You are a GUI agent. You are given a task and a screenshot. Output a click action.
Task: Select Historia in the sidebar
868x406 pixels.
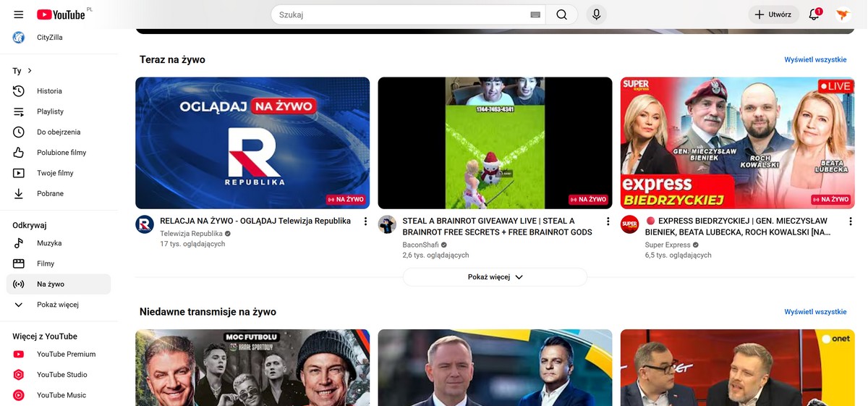tap(59, 91)
